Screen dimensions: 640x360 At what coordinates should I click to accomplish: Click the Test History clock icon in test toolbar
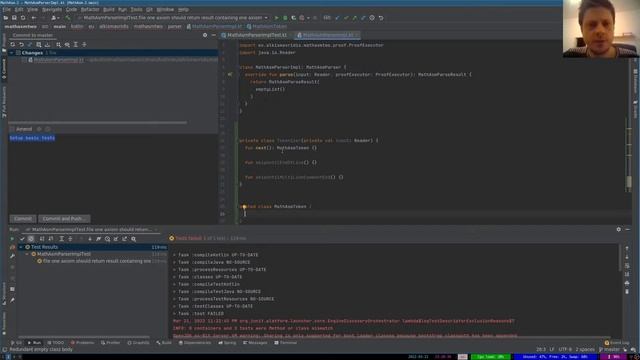107,239
